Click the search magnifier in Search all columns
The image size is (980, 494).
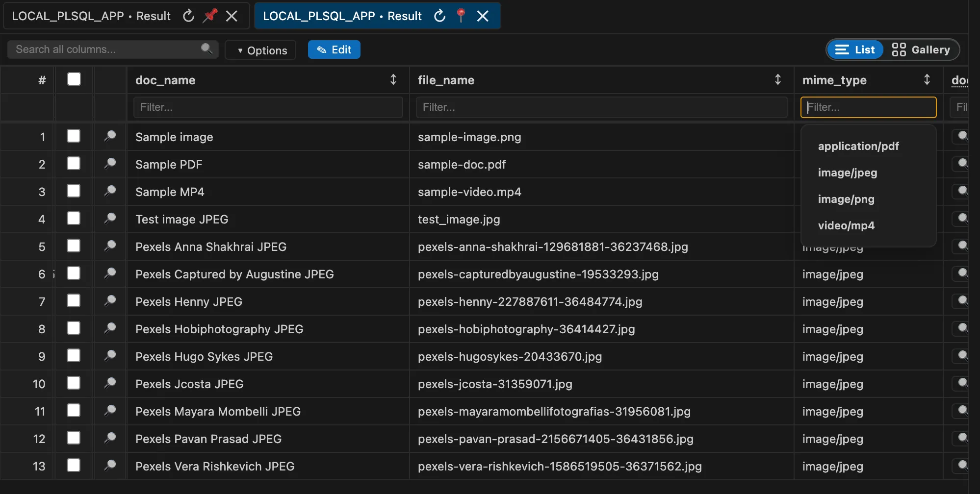206,49
